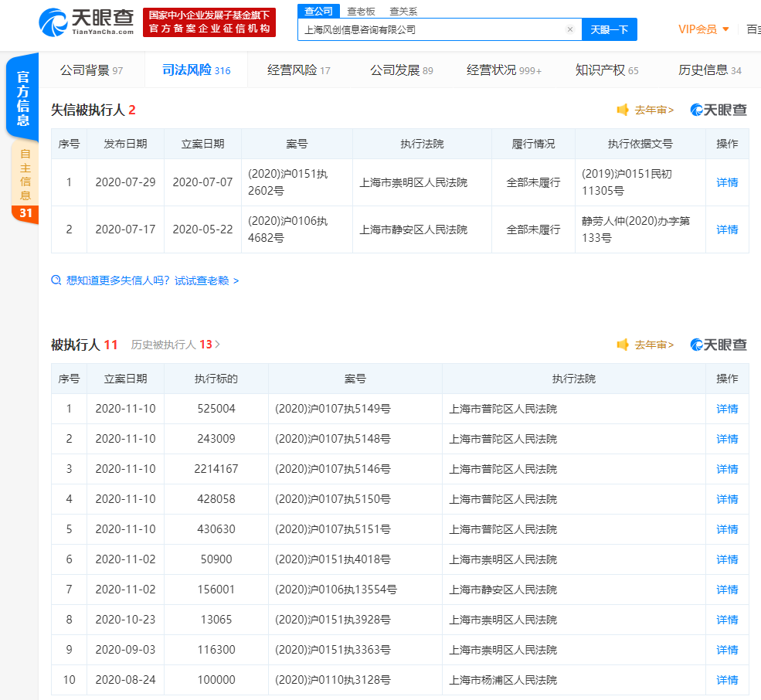Open 详情 for case 沪0151执2602号
761x700 pixels.
tap(727, 182)
